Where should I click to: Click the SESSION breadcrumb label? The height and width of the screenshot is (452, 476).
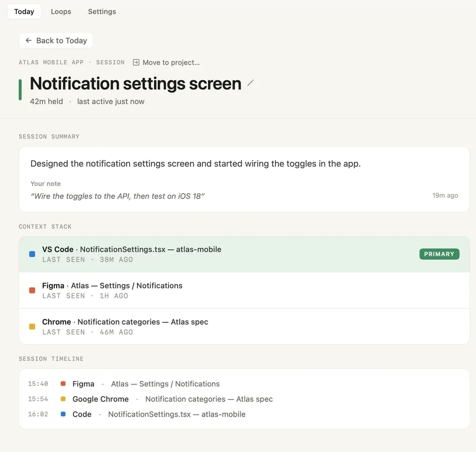point(110,62)
